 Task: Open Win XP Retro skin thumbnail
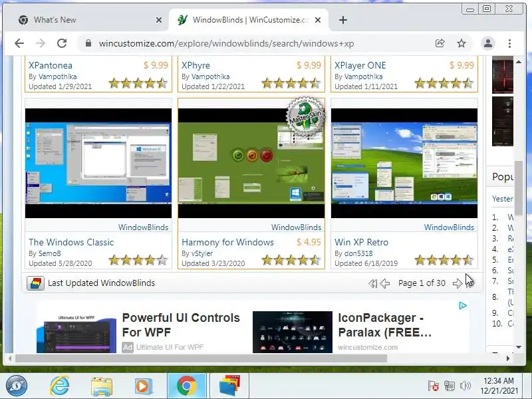tap(404, 163)
